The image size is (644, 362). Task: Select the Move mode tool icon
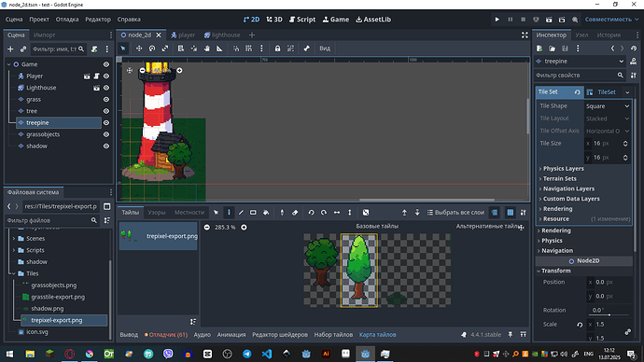(139, 49)
